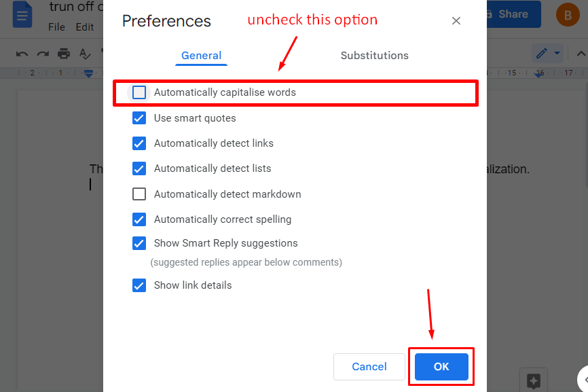Click the undo arrow in toolbar

pyautogui.click(x=22, y=54)
